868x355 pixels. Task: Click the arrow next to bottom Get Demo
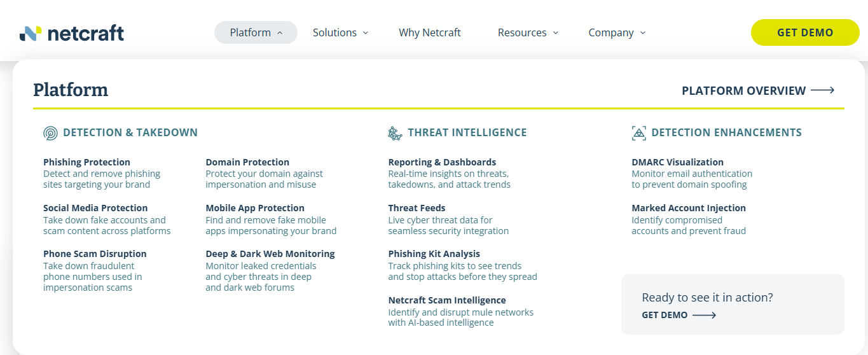[x=704, y=315]
